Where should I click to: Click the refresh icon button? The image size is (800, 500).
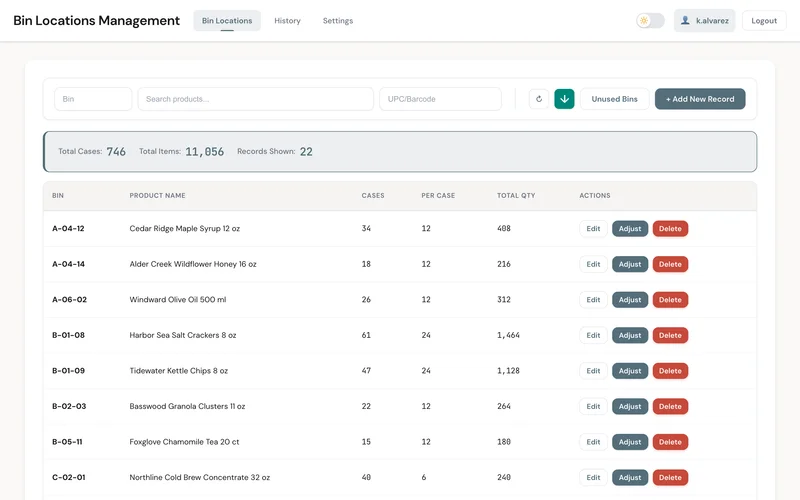point(539,99)
